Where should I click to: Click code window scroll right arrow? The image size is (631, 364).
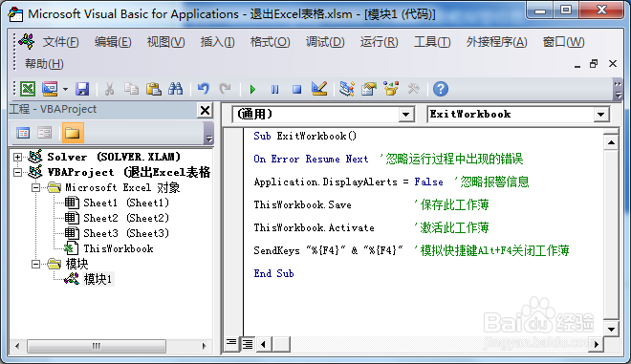tap(597, 344)
